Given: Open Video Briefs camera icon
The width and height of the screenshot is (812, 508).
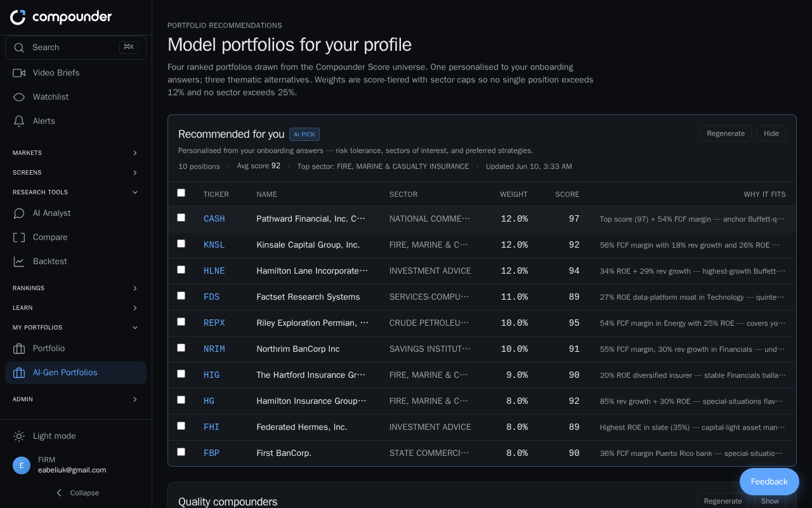Looking at the screenshot, I should tap(19, 73).
